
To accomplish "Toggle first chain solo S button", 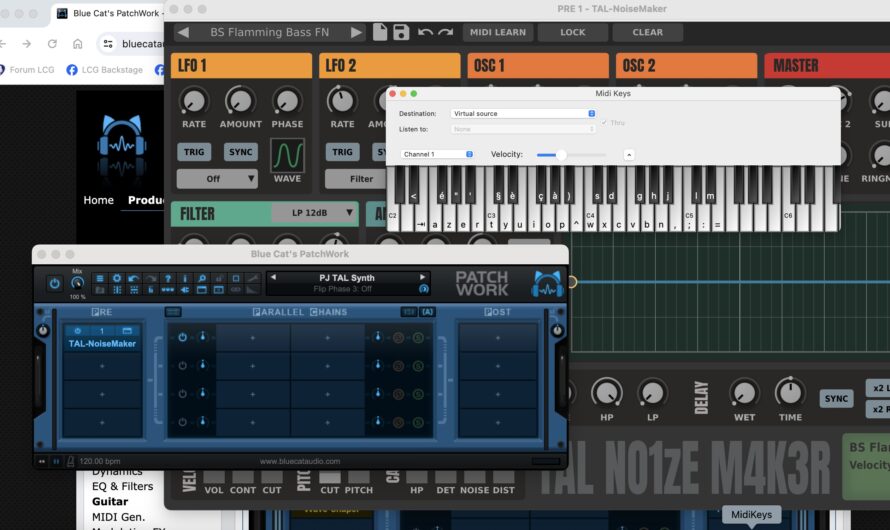I will [x=418, y=338].
